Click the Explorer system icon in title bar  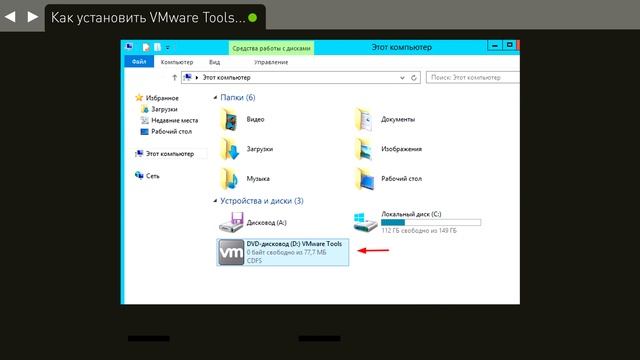click(x=129, y=47)
